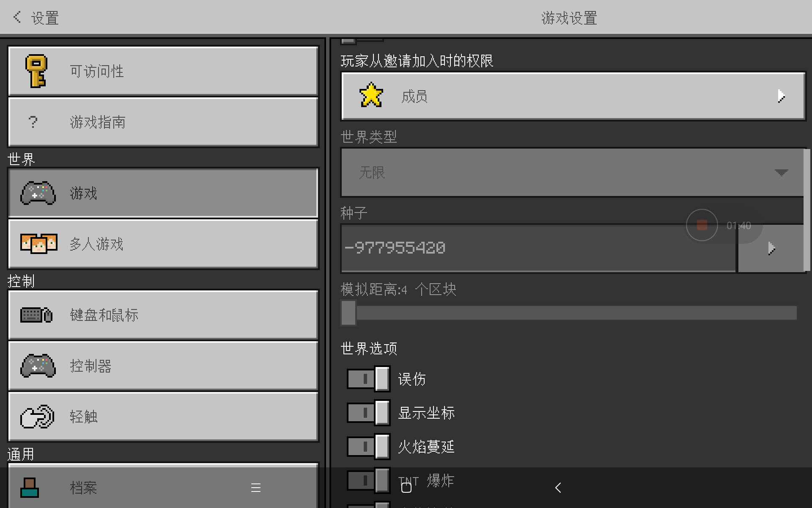
Task: Stop the screen recording with red square
Action: point(702,225)
